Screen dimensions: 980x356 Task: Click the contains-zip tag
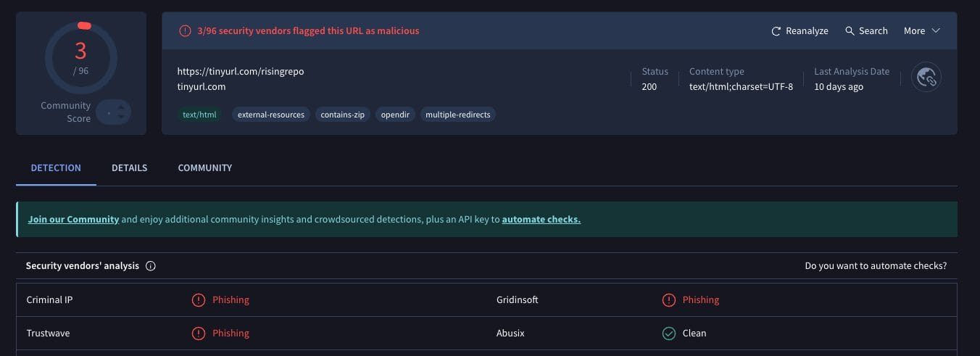343,115
